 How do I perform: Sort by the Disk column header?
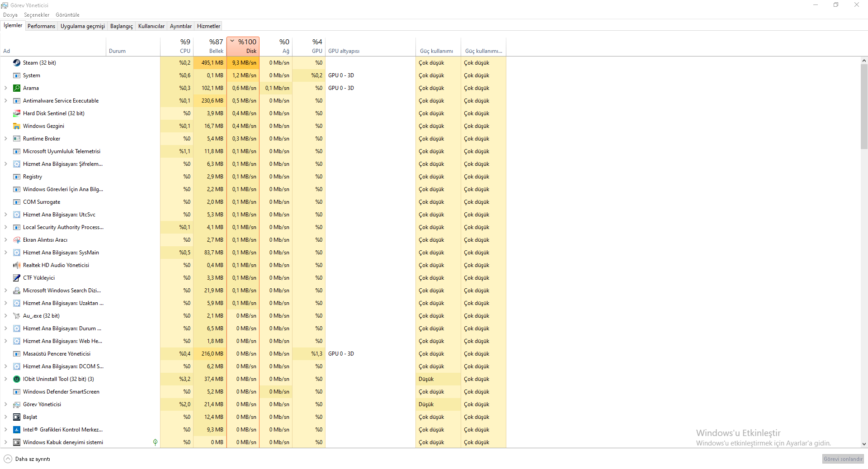pos(243,47)
